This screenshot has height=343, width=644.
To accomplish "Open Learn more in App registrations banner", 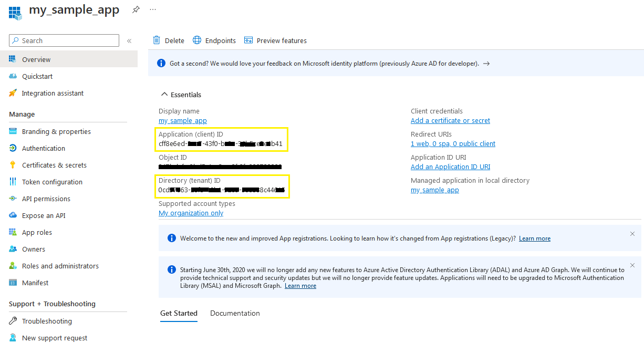I will click(x=535, y=238).
